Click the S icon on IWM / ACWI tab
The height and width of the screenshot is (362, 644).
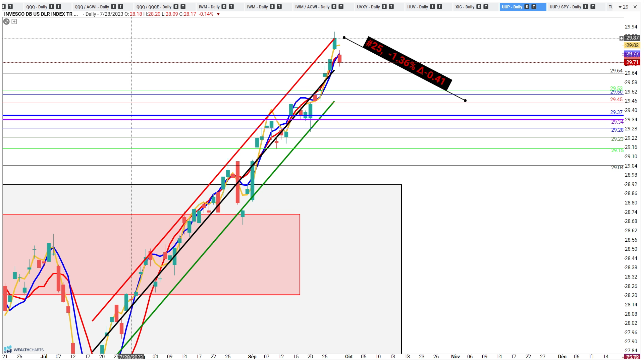pyautogui.click(x=334, y=7)
